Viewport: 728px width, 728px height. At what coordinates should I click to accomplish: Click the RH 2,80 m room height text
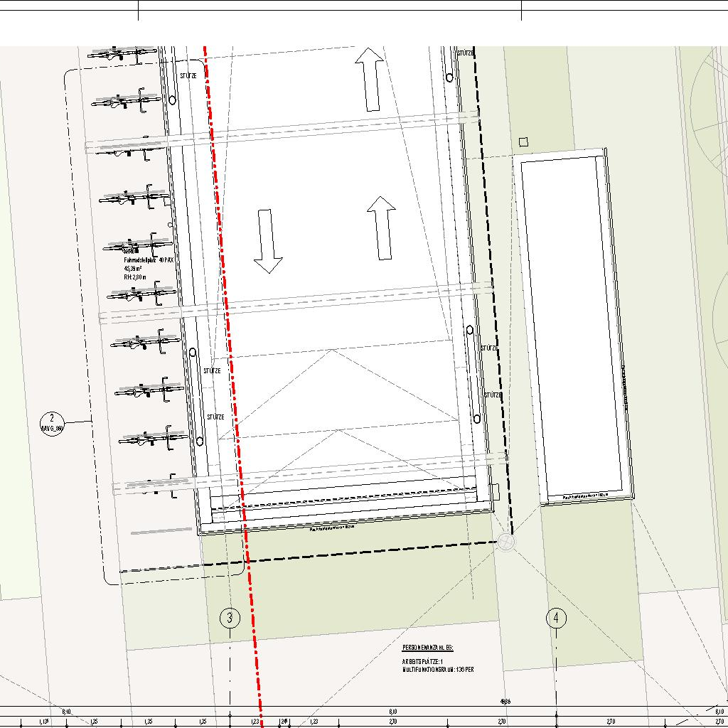[x=134, y=278]
